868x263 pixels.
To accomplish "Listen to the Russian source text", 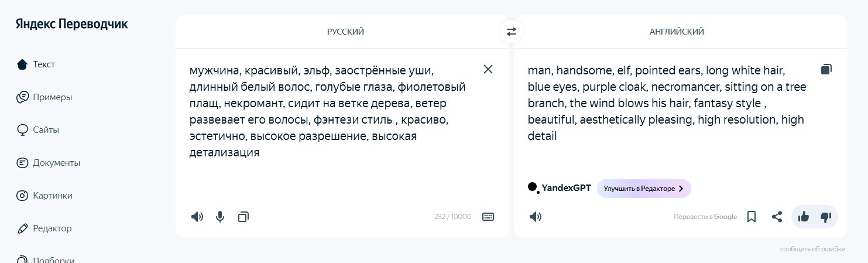I will pyautogui.click(x=197, y=217).
